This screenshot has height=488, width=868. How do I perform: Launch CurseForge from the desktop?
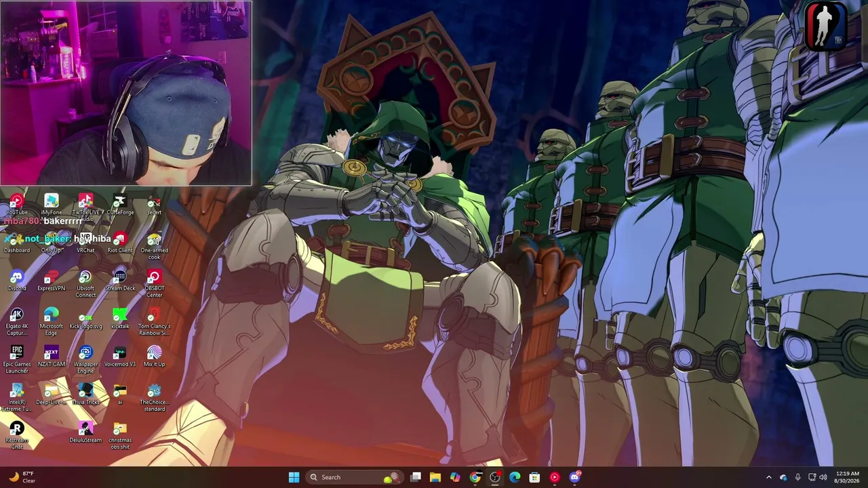point(120,204)
